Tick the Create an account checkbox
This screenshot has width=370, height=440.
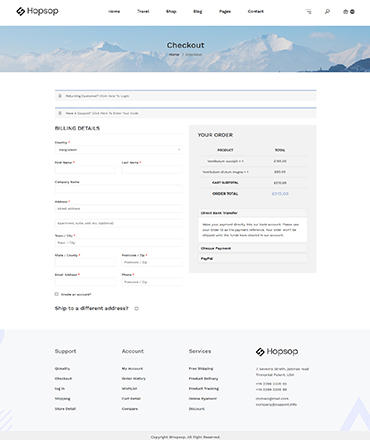(57, 294)
